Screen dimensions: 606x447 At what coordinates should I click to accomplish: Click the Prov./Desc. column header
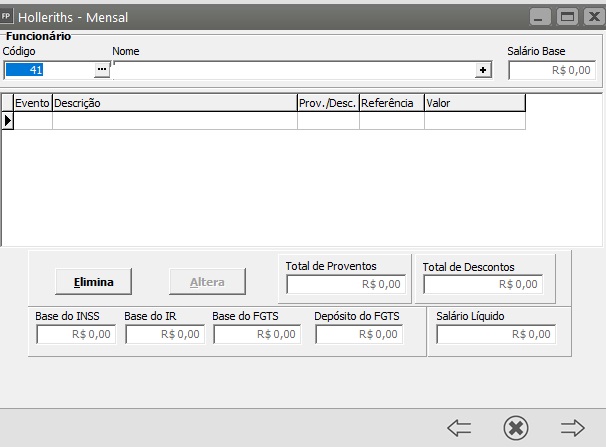point(327,102)
